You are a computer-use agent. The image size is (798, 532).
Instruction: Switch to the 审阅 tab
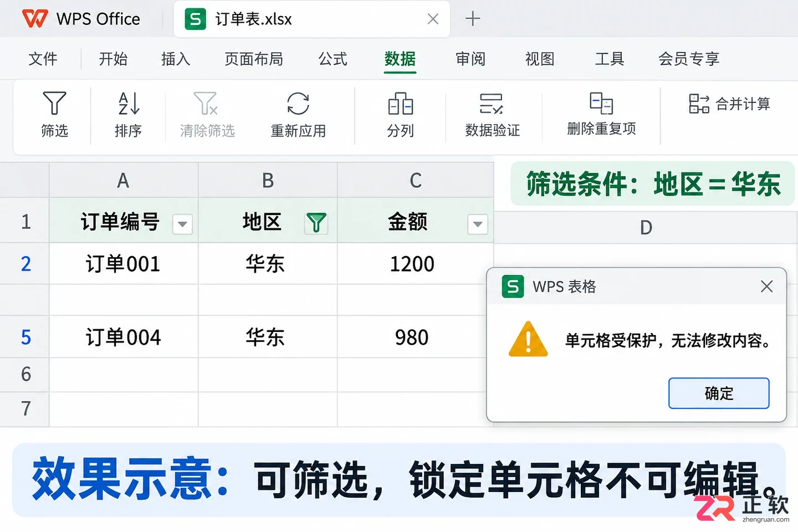(470, 59)
